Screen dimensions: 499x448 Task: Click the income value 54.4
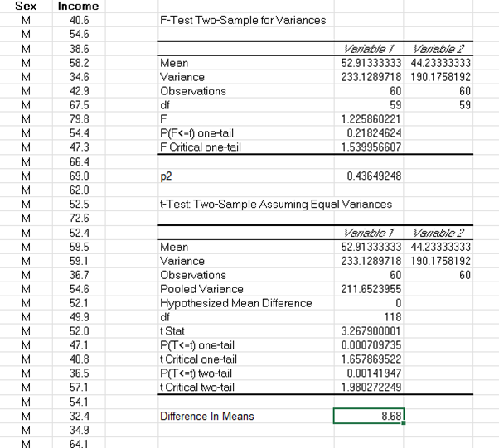pyautogui.click(x=79, y=132)
